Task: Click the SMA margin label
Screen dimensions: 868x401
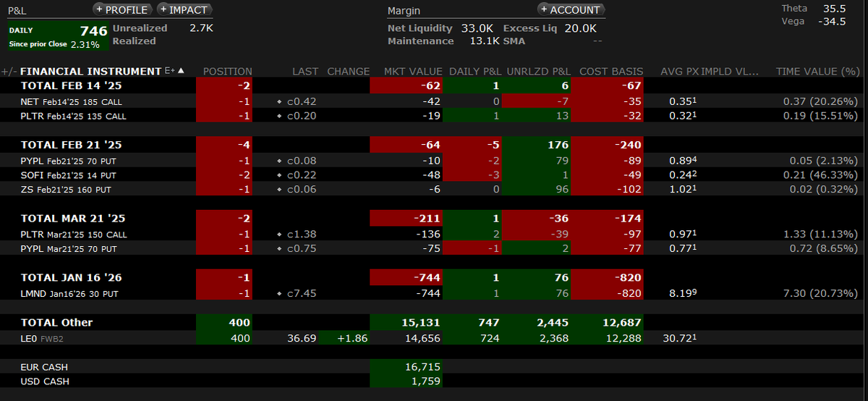Action: tap(516, 41)
